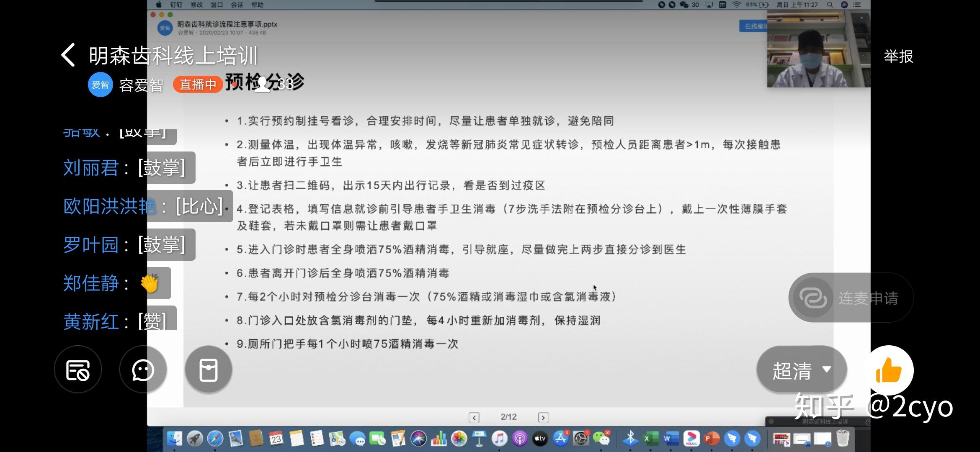The width and height of the screenshot is (980, 452).
Task: Open the clipboard notes icon
Action: coord(208,370)
